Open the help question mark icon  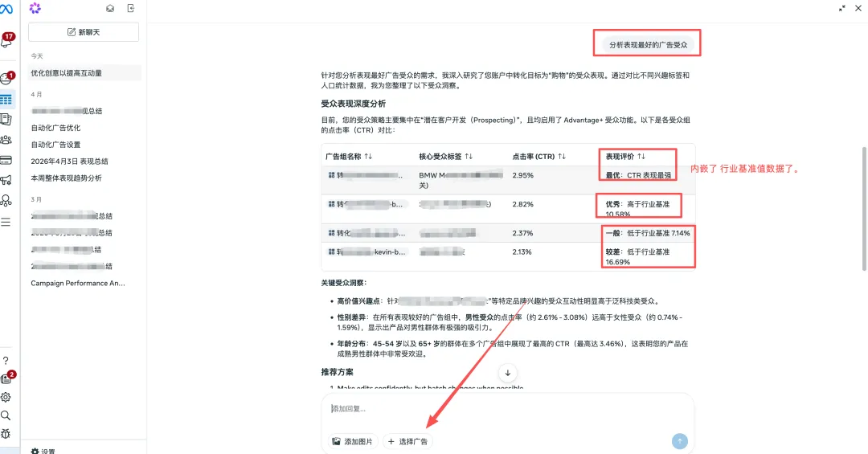click(x=6, y=361)
